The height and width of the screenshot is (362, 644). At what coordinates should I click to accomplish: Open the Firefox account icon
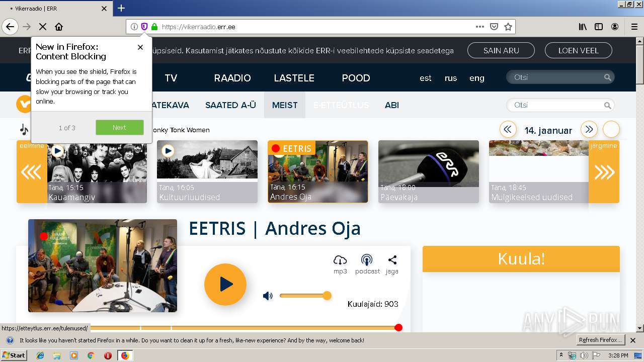coord(615,27)
